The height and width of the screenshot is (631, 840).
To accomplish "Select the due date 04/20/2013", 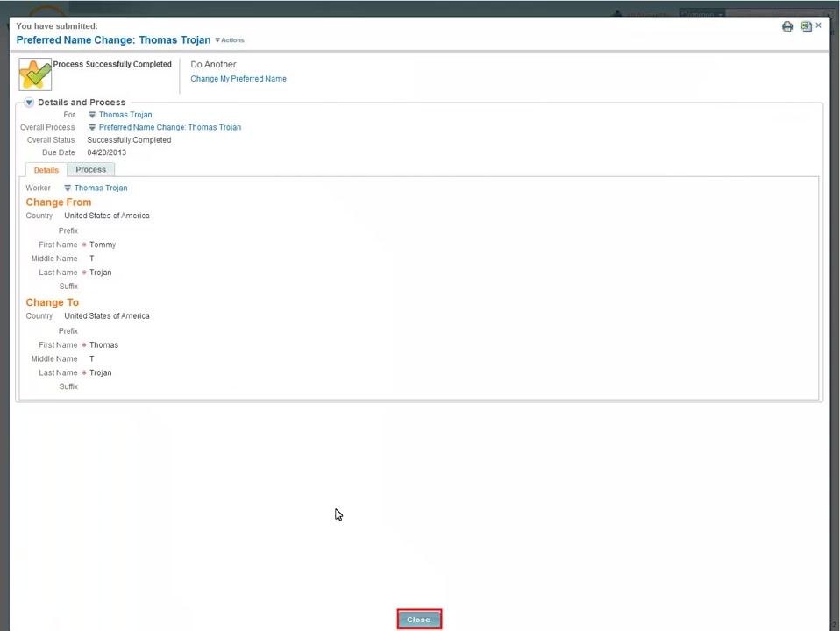I will (107, 152).
